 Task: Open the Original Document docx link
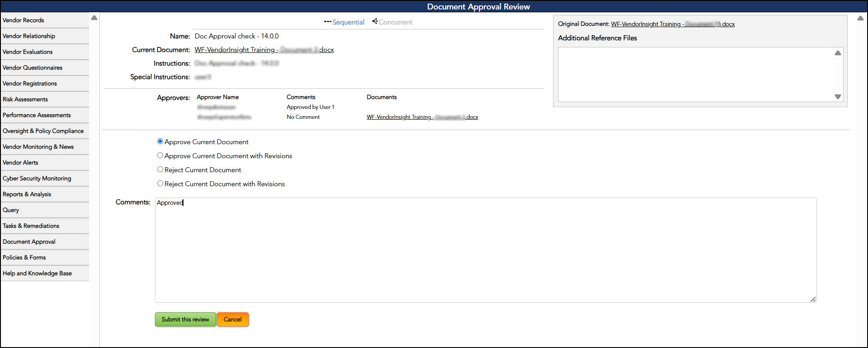tap(672, 24)
